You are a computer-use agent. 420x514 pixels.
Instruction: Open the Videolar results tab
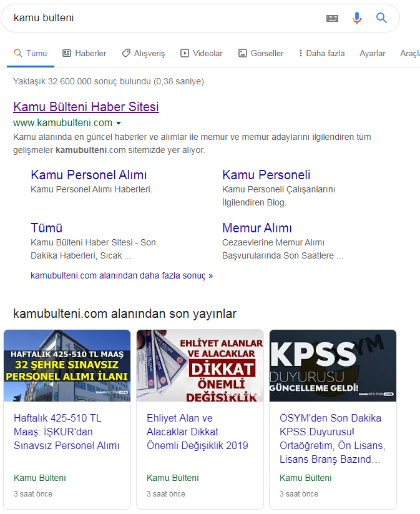click(x=202, y=54)
